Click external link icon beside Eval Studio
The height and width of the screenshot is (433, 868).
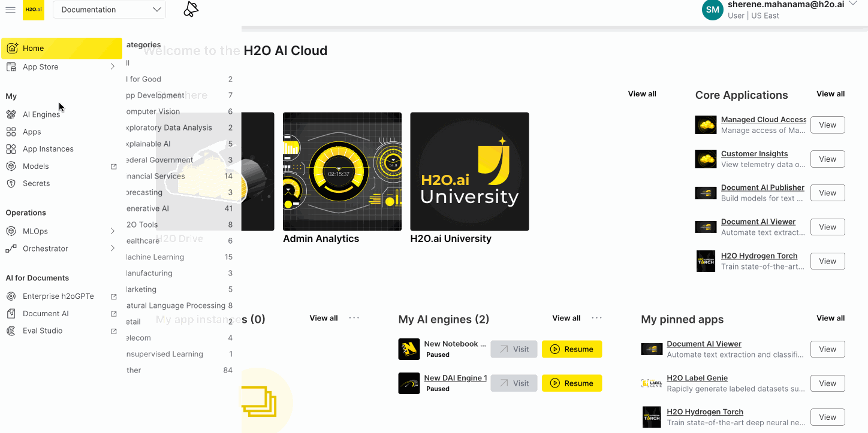pyautogui.click(x=114, y=331)
